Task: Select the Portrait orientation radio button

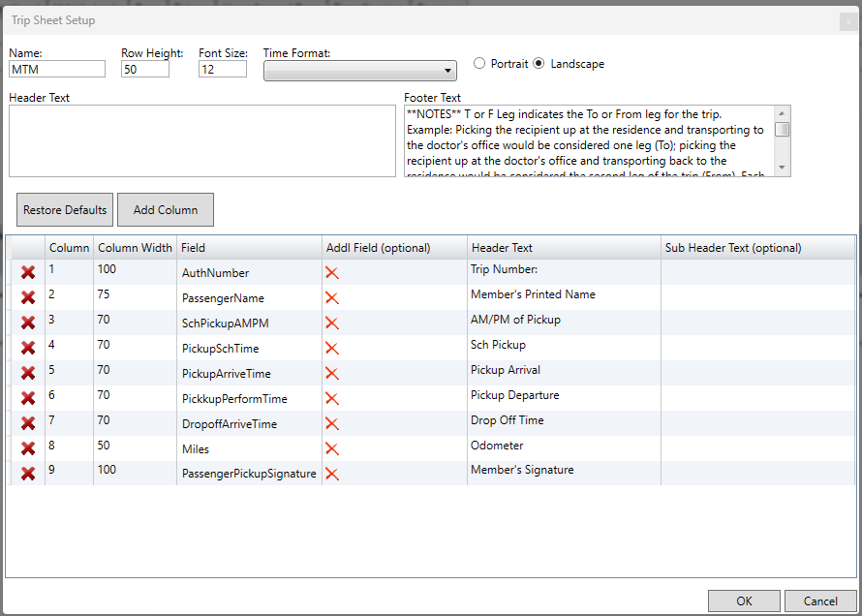Action: click(479, 63)
